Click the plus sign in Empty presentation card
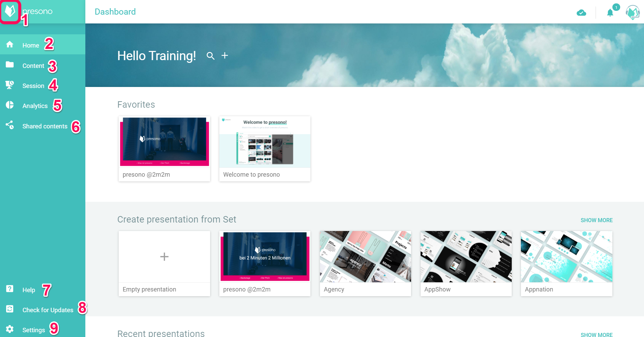Viewport: 644px width, 337px height. pyautogui.click(x=164, y=256)
